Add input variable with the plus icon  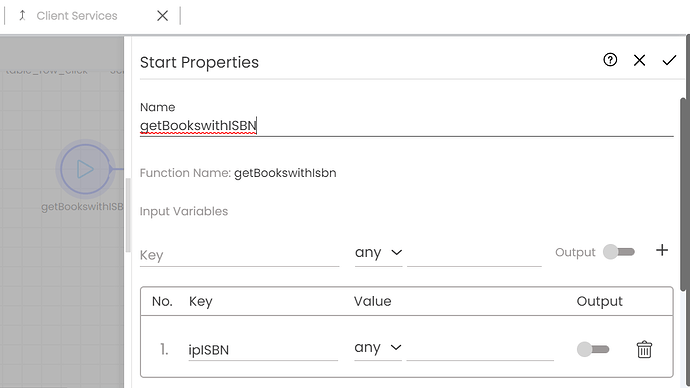662,250
